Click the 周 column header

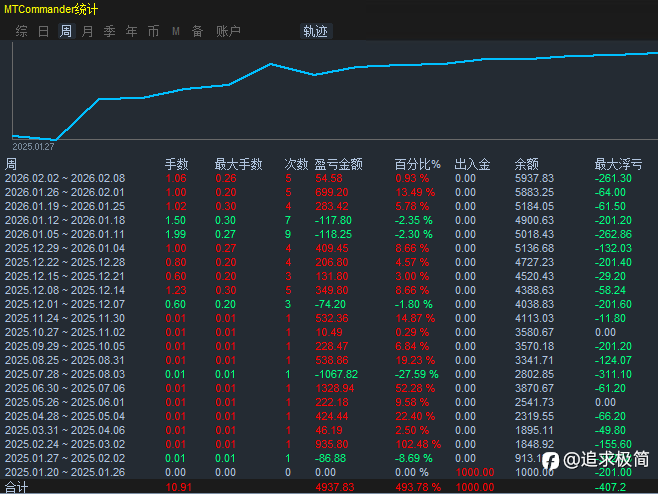(x=11, y=164)
